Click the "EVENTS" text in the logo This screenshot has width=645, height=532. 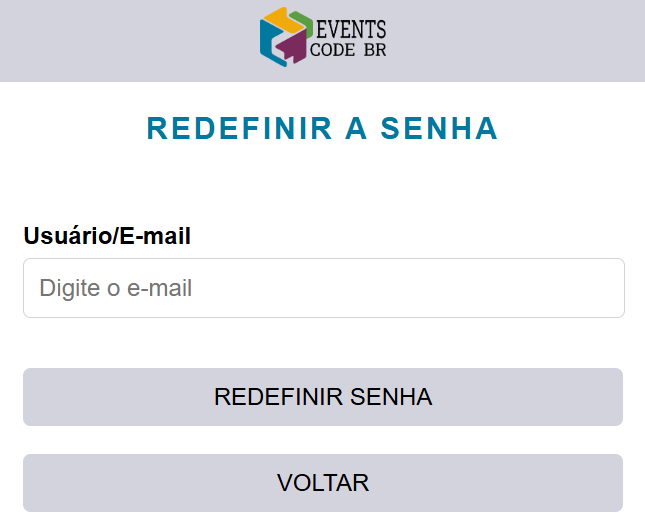[x=350, y=28]
